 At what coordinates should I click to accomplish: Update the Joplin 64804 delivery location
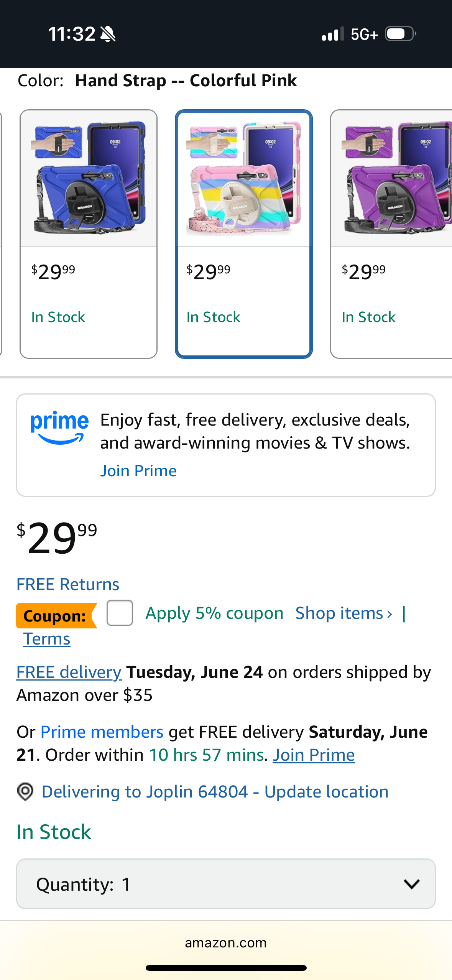[x=215, y=792]
